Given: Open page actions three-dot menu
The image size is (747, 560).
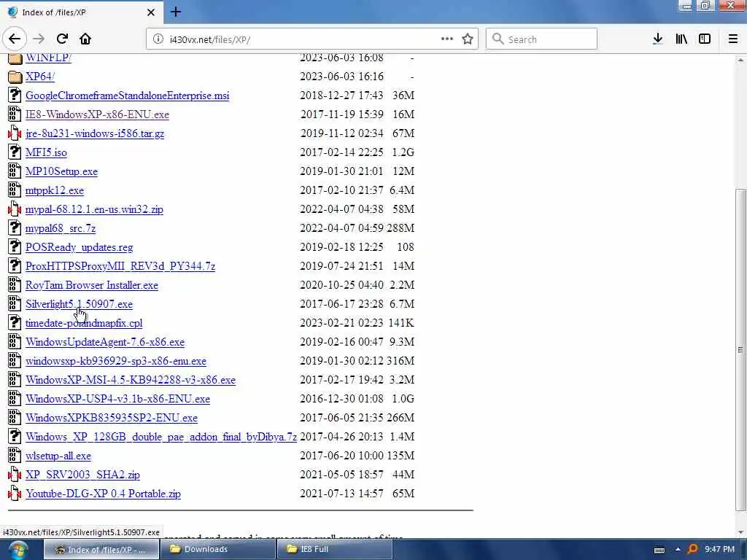Looking at the screenshot, I should tap(447, 39).
